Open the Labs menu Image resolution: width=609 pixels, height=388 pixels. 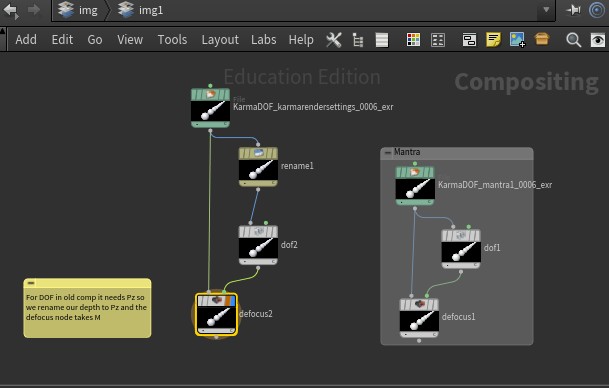pyautogui.click(x=263, y=40)
